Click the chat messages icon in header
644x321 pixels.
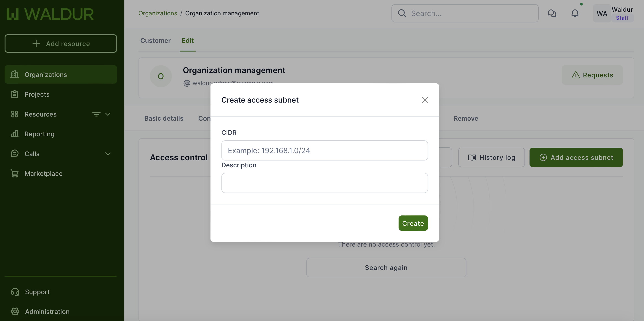(x=552, y=13)
